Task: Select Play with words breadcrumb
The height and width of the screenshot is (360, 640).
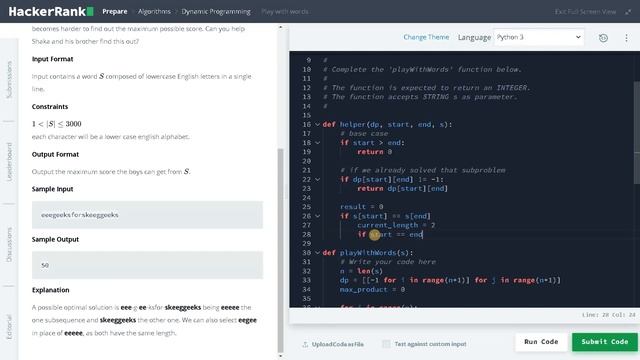Action: tap(285, 11)
